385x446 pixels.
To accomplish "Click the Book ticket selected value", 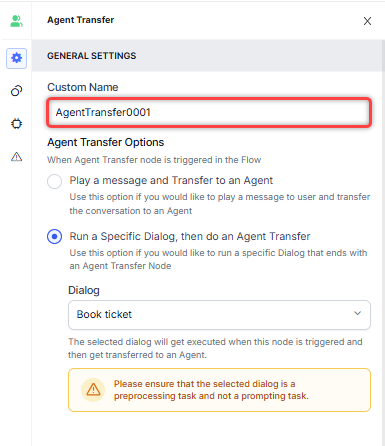I will coord(104,314).
